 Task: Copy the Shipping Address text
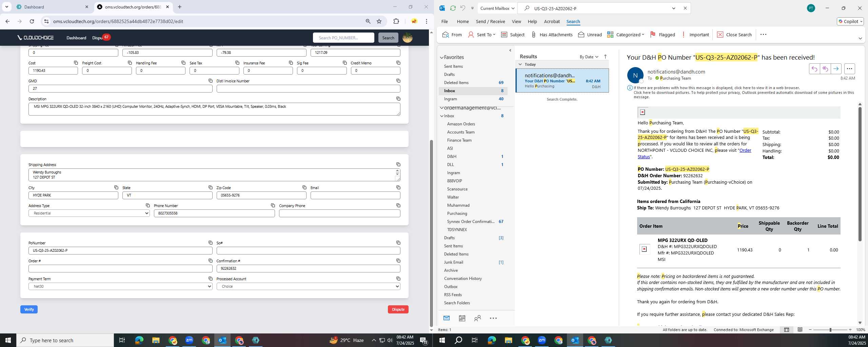[398, 164]
